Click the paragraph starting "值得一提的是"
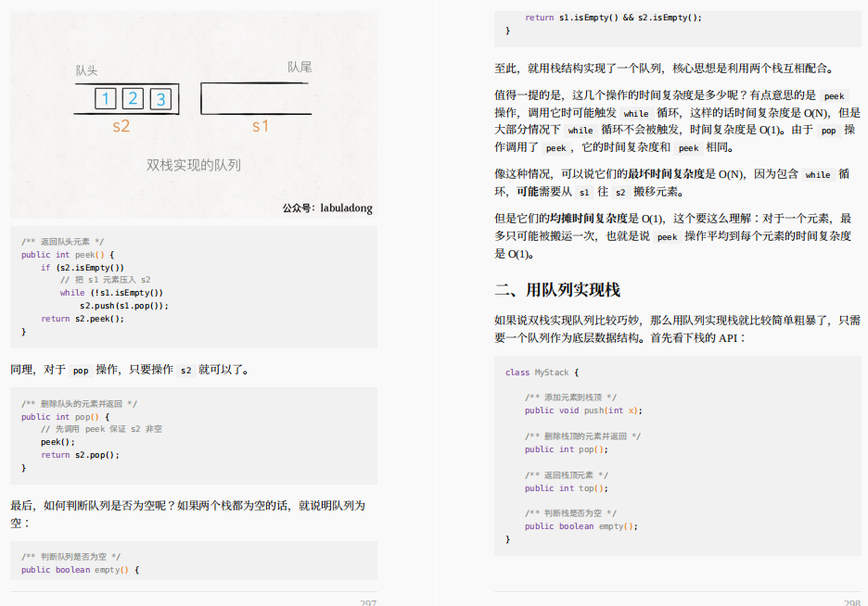The height and width of the screenshot is (606, 868). (678, 121)
